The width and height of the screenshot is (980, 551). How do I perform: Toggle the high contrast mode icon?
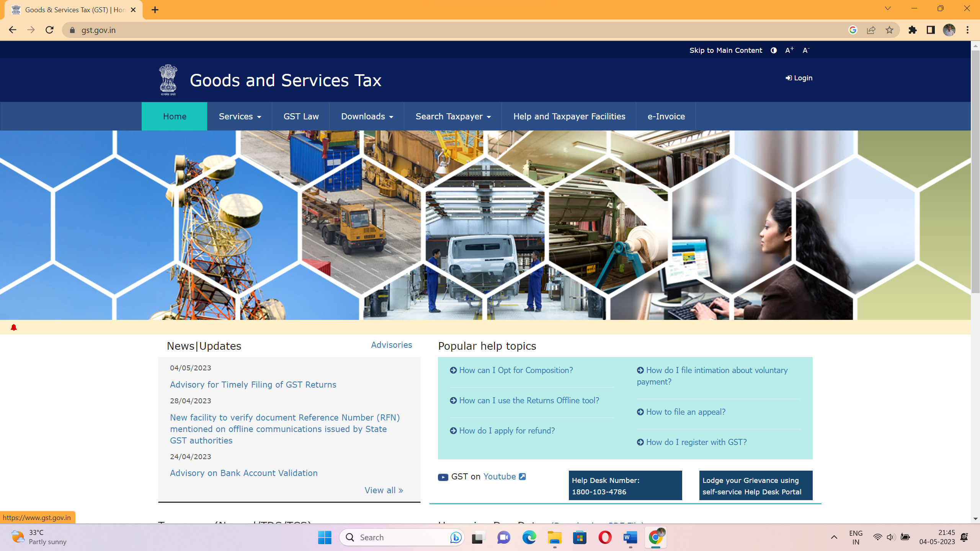pos(774,50)
